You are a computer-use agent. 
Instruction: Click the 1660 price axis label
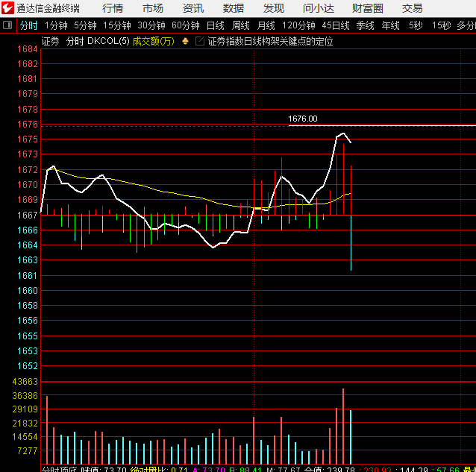pos(28,291)
